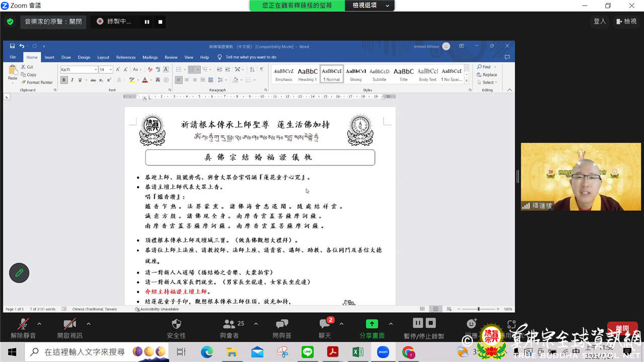Screen dimensions: 644x362
Task: Unmute microphone in Zoom toolbar
Action: coord(23,325)
